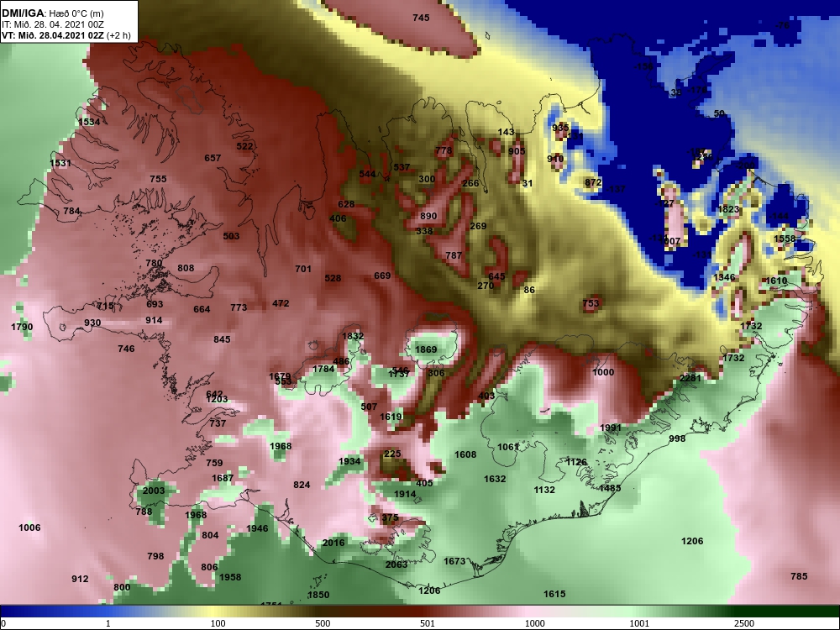Click the map value 1784
This screenshot has width=840, height=630.
(x=323, y=369)
